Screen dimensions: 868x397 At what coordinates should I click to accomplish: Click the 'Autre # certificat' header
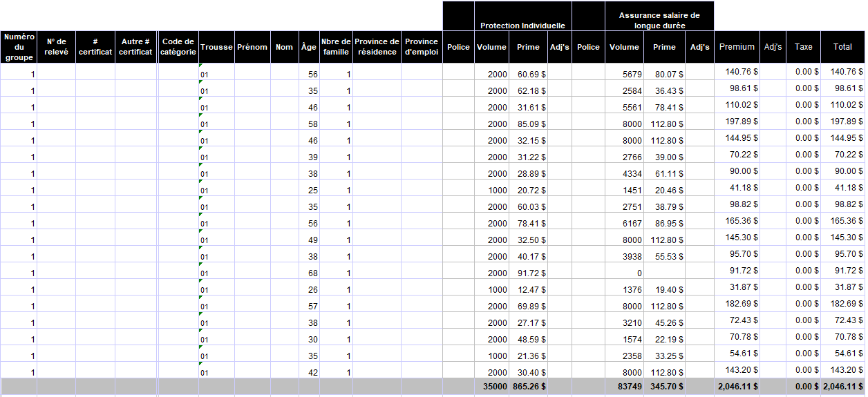coord(136,47)
